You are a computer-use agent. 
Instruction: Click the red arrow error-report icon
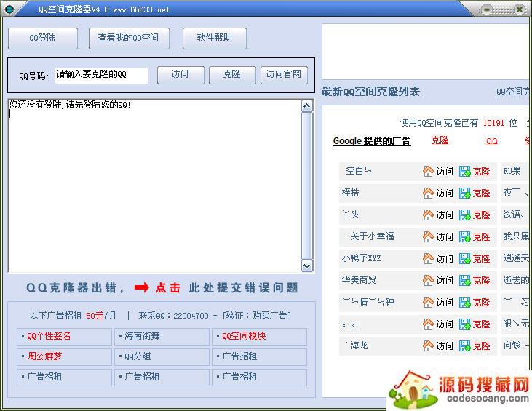pos(141,288)
